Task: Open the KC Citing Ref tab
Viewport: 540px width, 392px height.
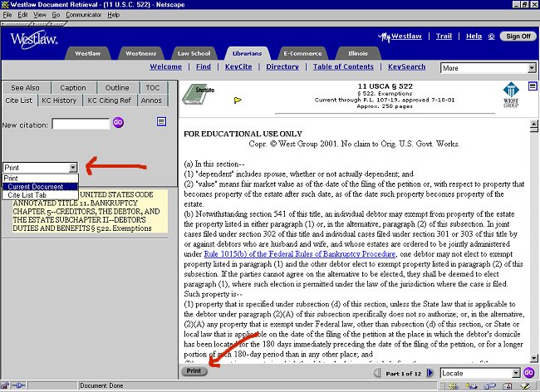Action: [x=109, y=100]
